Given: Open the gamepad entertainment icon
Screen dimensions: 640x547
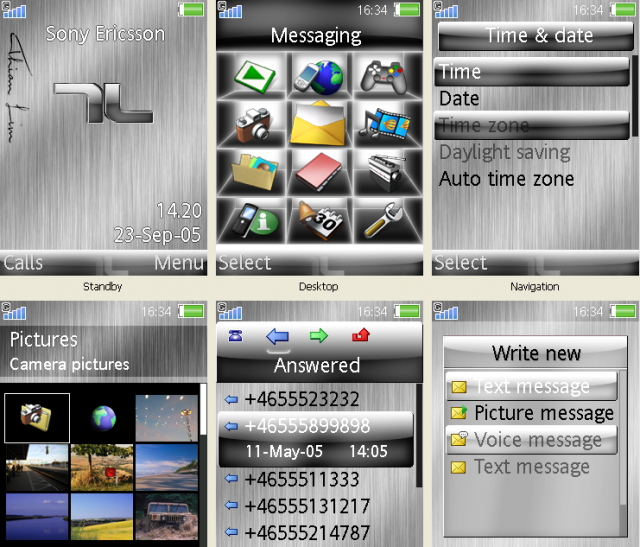Looking at the screenshot, I should point(383,77).
